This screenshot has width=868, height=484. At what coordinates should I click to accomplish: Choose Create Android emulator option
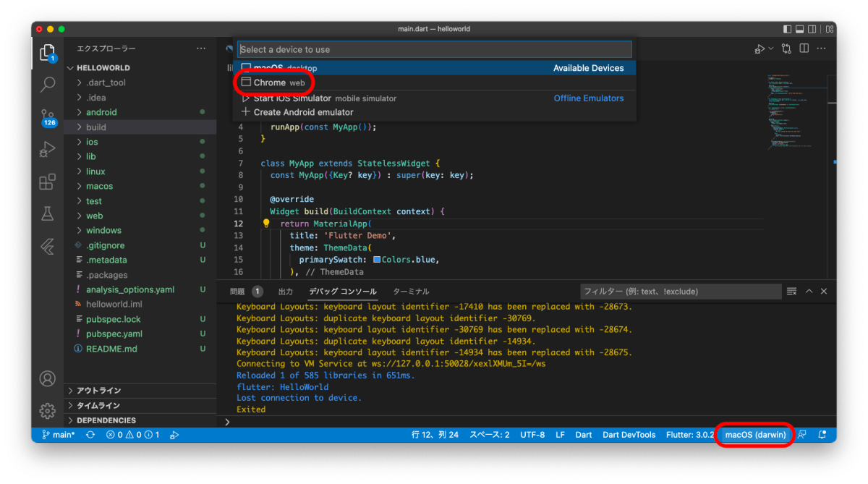(435, 112)
